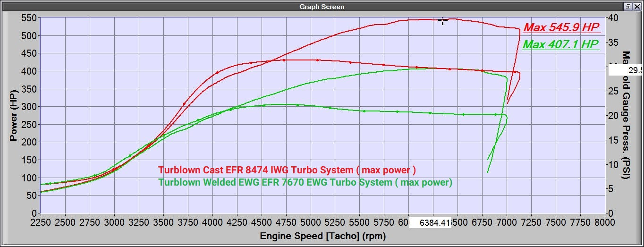The image size is (644, 247).
Task: Select the 6384.41 rpm cursor readout
Action: pos(430,222)
